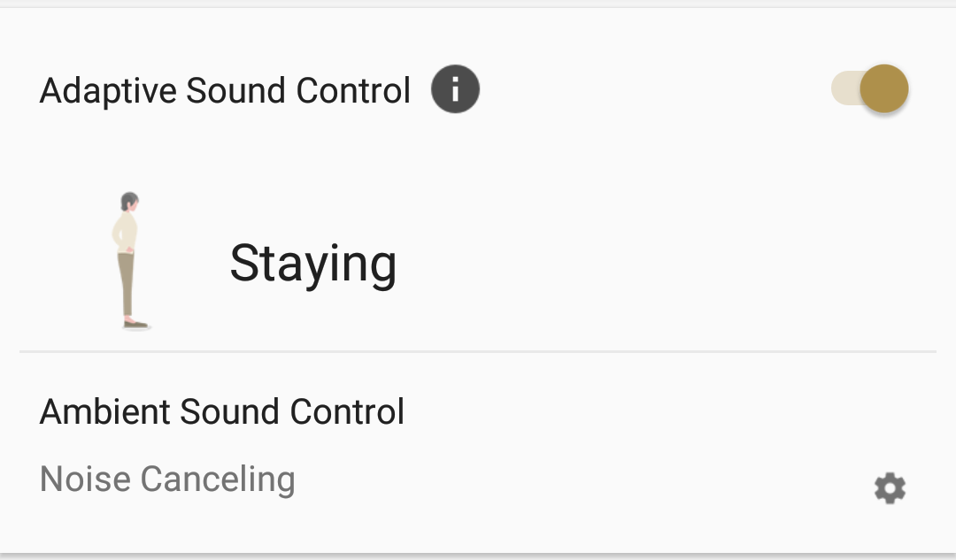Open Ambient Sound Control gear settings
This screenshot has height=560, width=956.
(x=890, y=488)
